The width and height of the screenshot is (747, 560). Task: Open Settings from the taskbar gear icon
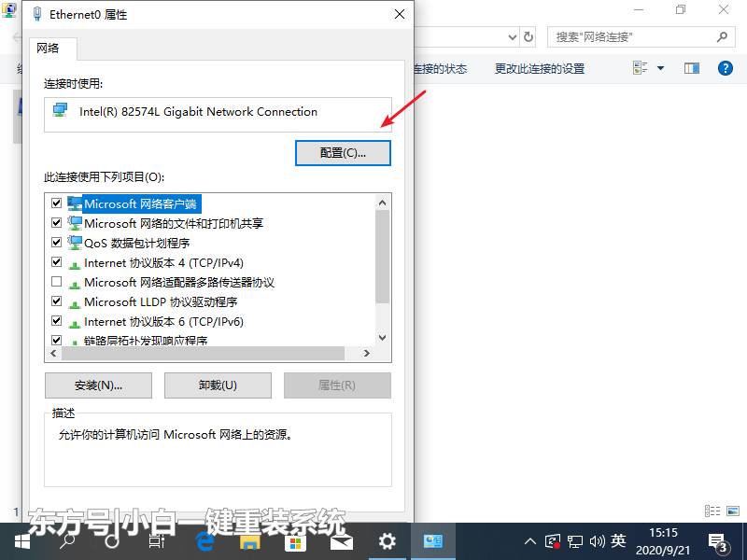coord(387,541)
